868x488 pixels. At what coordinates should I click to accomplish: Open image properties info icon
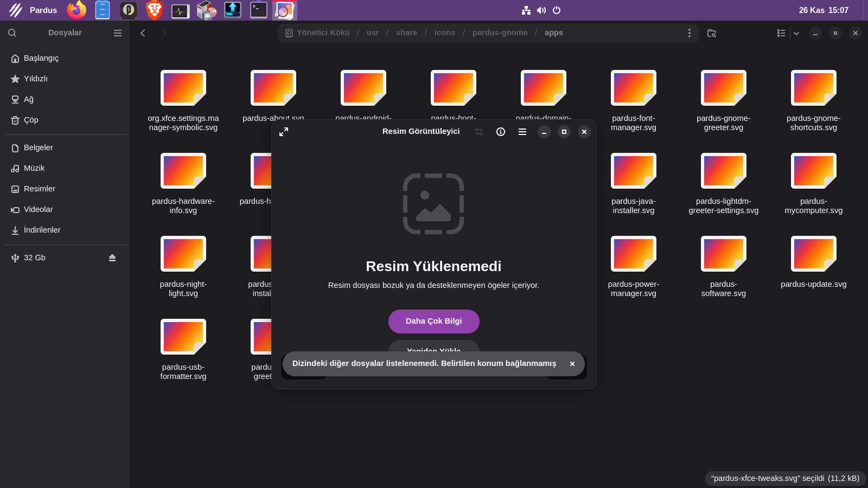(x=501, y=132)
